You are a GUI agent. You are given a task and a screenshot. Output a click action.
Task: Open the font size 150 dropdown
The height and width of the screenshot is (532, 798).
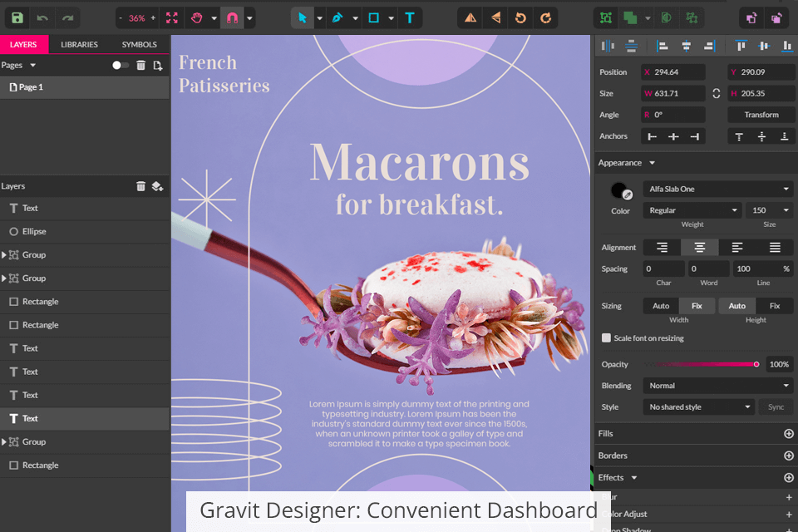click(770, 210)
